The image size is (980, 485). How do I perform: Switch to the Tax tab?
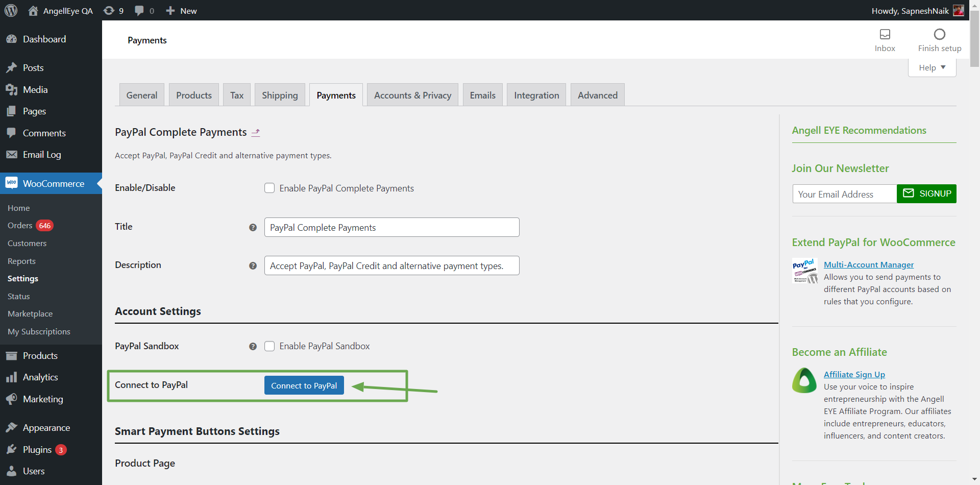(237, 95)
